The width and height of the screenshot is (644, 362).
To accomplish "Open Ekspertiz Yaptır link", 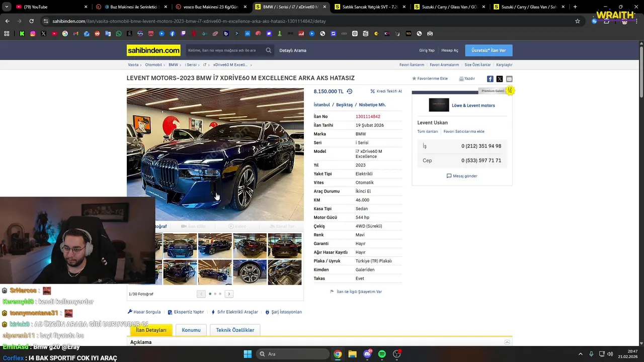I will tap(186, 312).
